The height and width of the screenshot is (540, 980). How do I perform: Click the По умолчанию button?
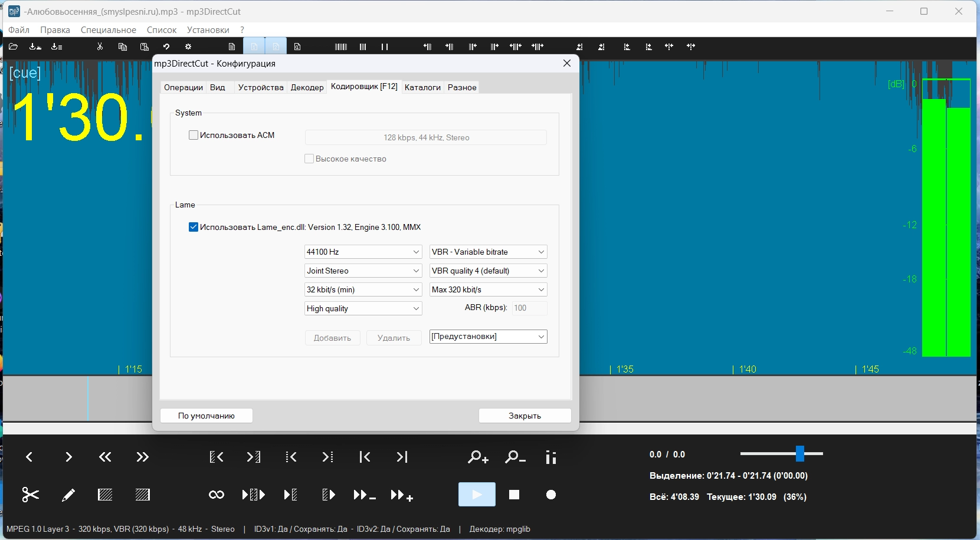[x=207, y=416]
